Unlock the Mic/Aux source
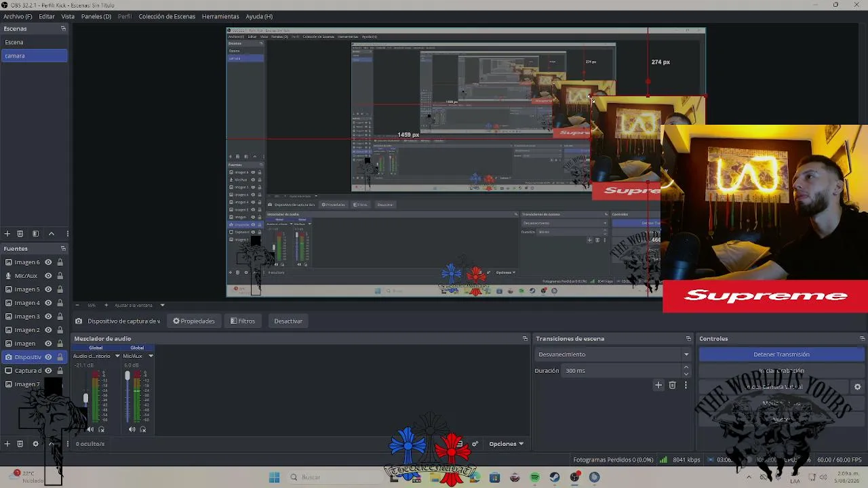Viewport: 868px width, 488px height. [x=60, y=276]
